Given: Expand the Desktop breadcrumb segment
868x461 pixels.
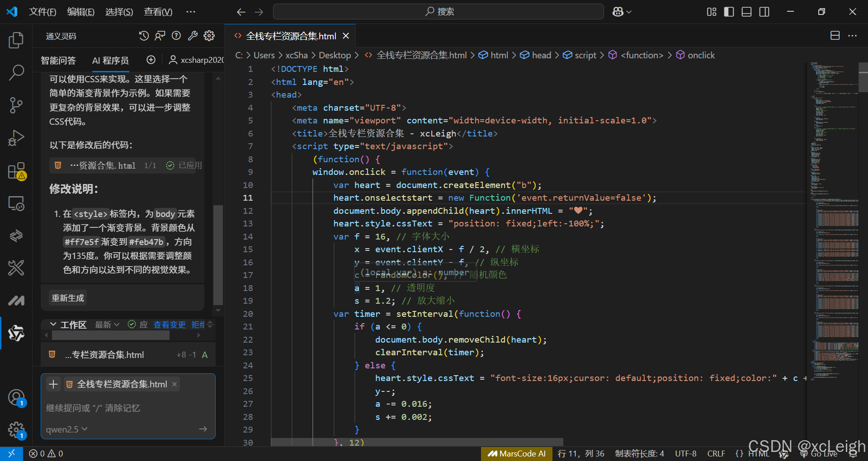Looking at the screenshot, I should tap(335, 55).
